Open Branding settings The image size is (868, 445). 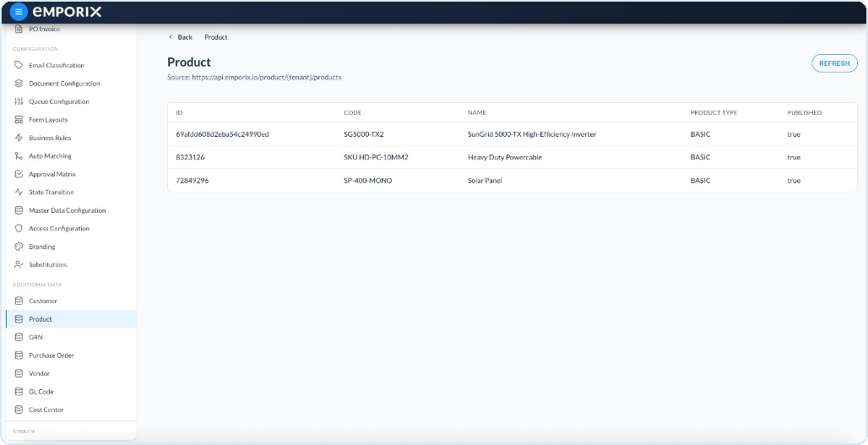72,247
